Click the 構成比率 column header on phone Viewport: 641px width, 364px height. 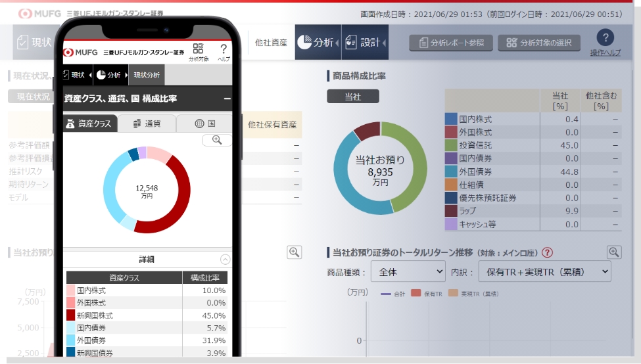click(x=205, y=278)
